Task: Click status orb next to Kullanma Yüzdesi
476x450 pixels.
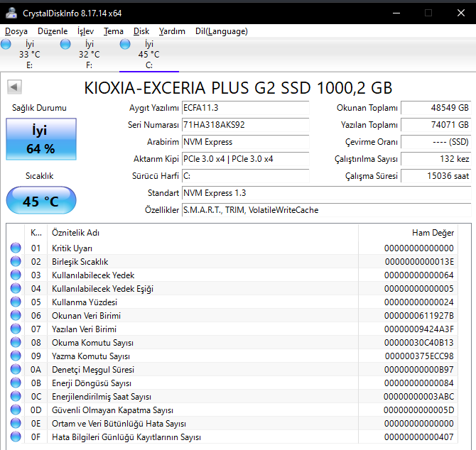Action: (x=16, y=302)
